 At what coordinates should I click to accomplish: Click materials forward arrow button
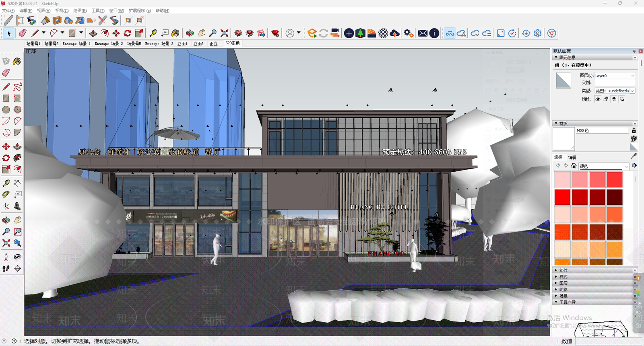tap(566, 166)
